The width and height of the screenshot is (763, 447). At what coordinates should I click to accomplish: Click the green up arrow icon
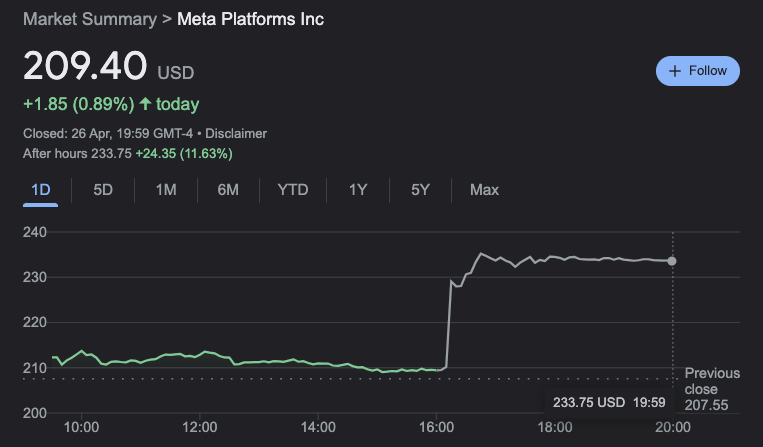pyautogui.click(x=146, y=104)
